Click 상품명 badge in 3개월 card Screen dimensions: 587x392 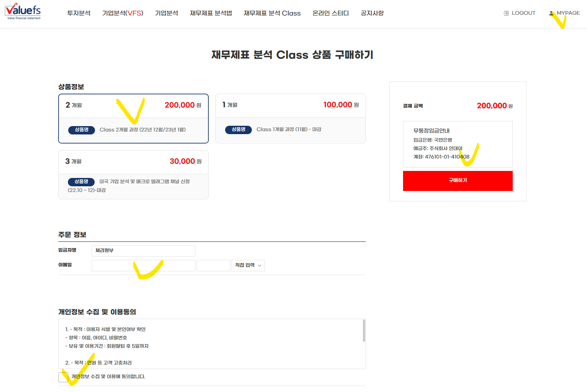81,182
